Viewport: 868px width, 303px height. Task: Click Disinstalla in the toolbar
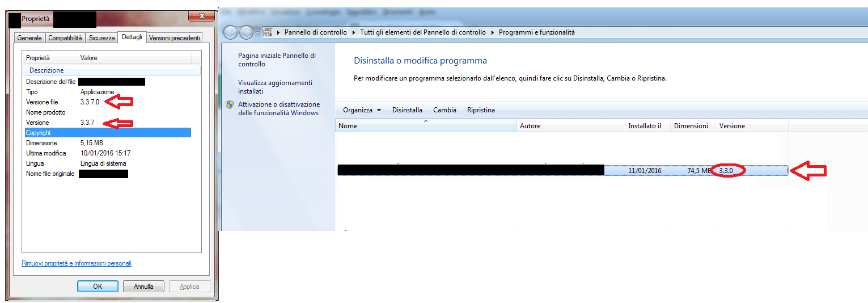(x=407, y=110)
